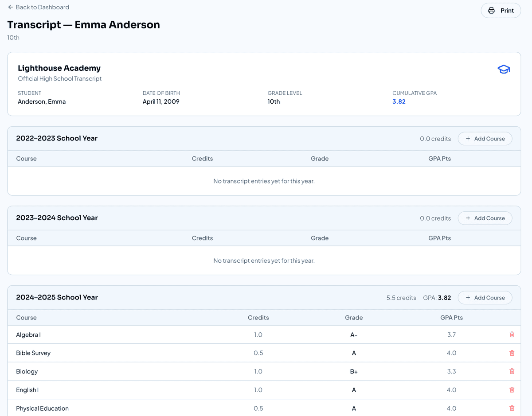Remove Biology using its trash icon
Image resolution: width=532 pixels, height=416 pixels.
512,371
